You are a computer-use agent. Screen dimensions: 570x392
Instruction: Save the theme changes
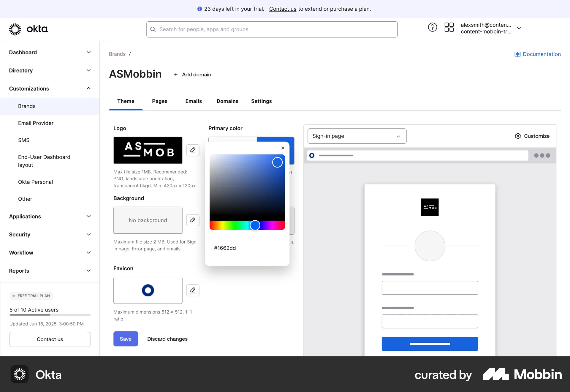[x=126, y=339]
